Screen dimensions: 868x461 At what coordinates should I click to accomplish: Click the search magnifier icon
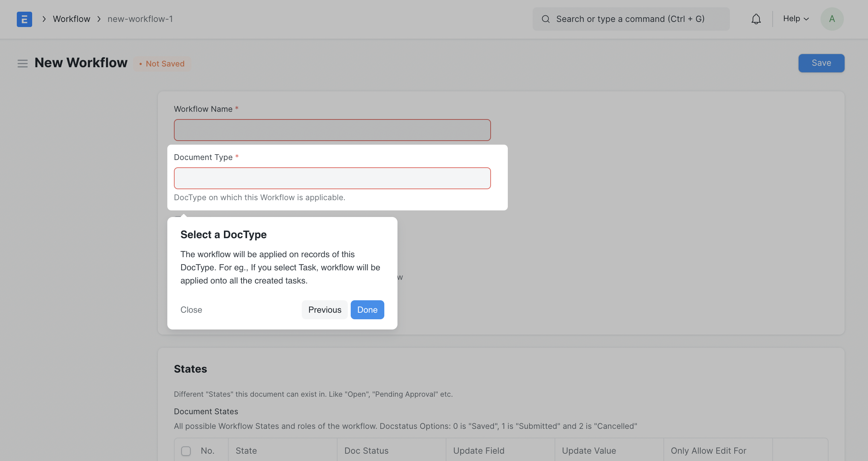[x=545, y=19]
